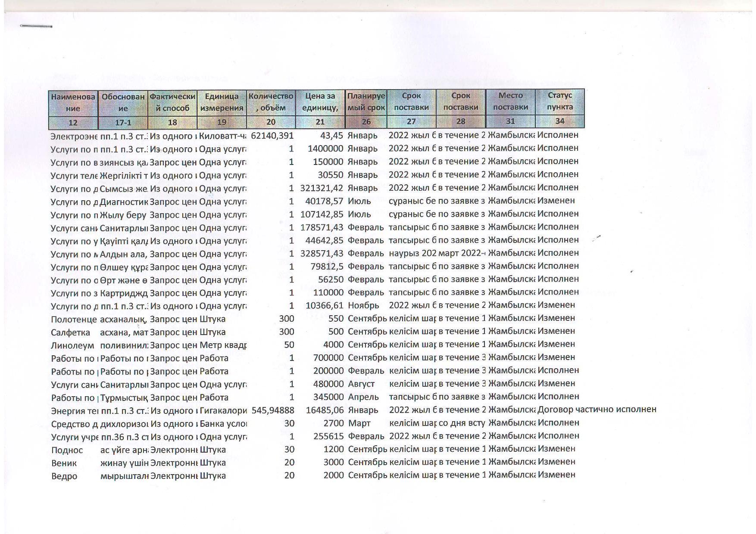The height and width of the screenshot is (534, 756).
Task: Click the 'Наименование' column header
Action: pos(73,102)
